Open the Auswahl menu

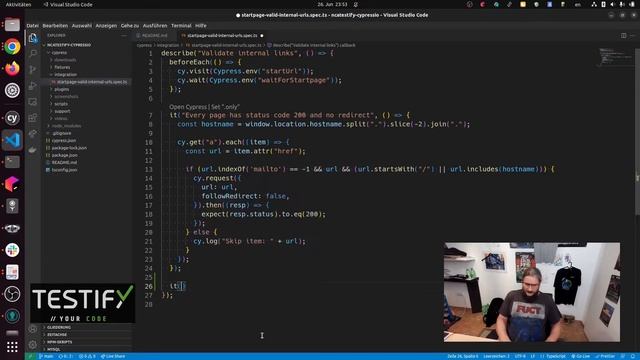(x=82, y=25)
